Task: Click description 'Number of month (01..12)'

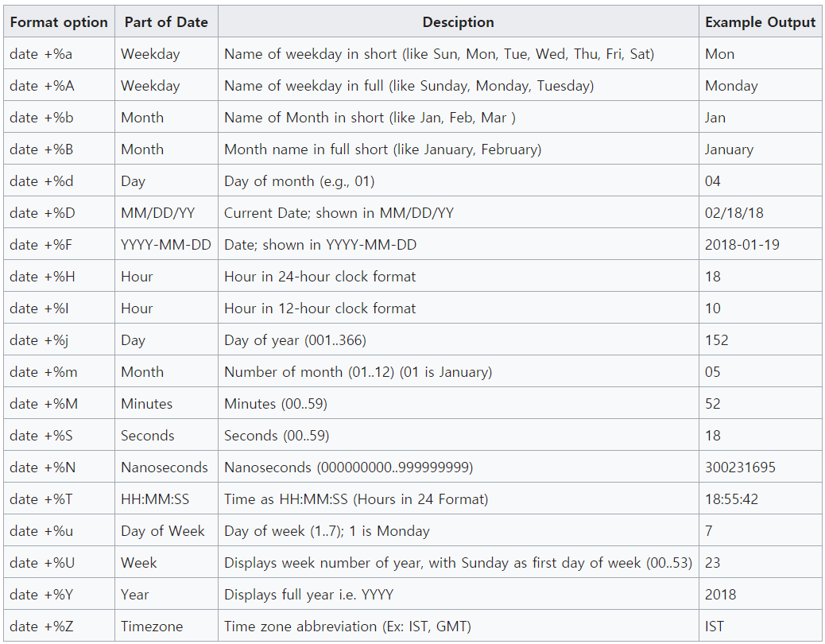Action: [309, 372]
